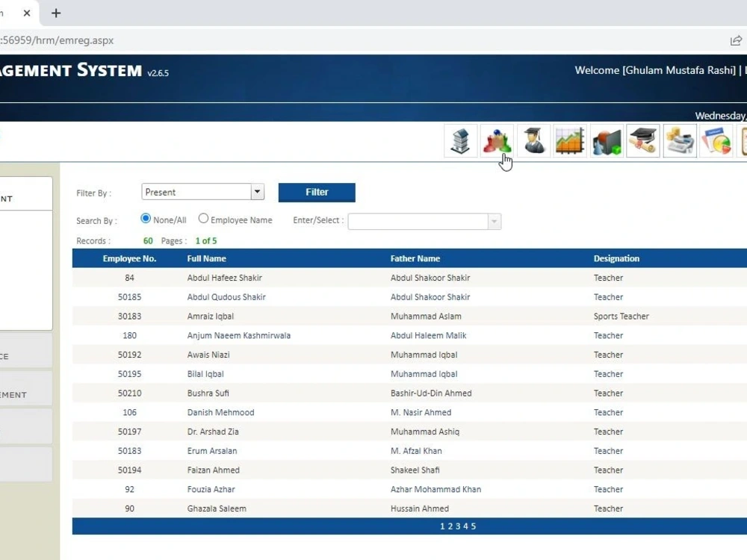Click the Sports Teacher designation cell
This screenshot has height=560, width=747.
click(622, 316)
